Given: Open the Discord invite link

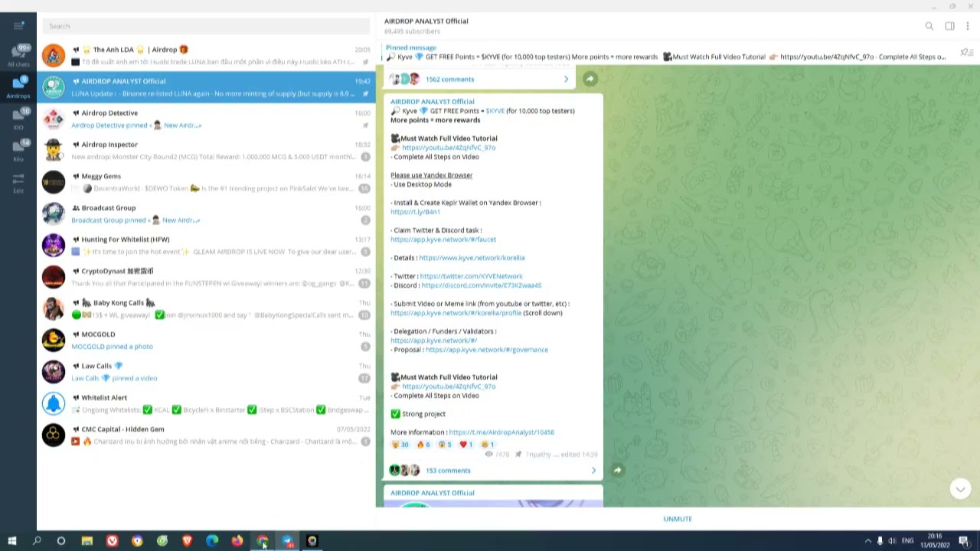Looking at the screenshot, I should pos(481,285).
